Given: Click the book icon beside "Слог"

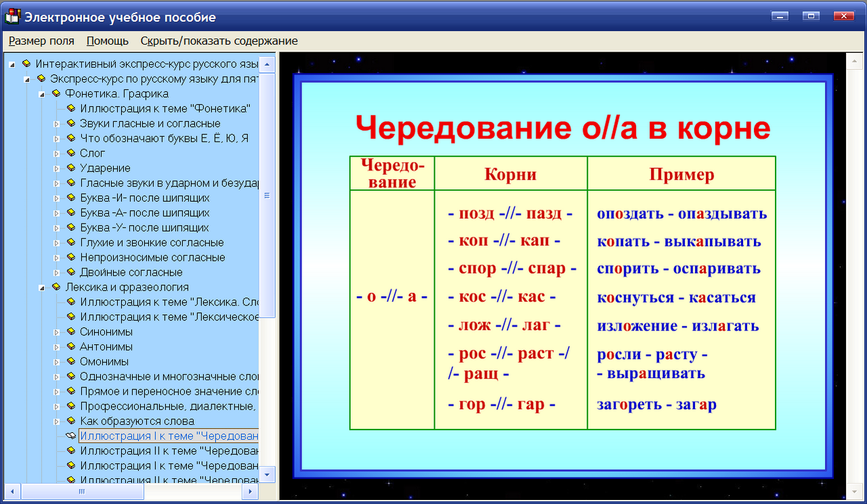Looking at the screenshot, I should pos(70,153).
